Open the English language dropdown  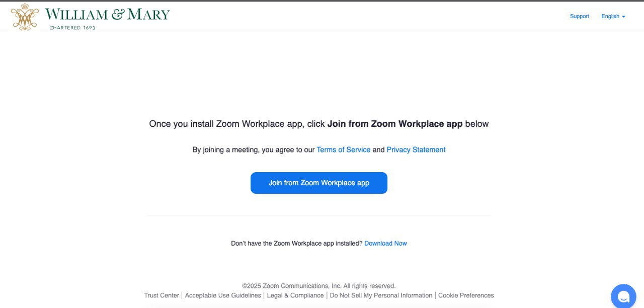(610, 17)
